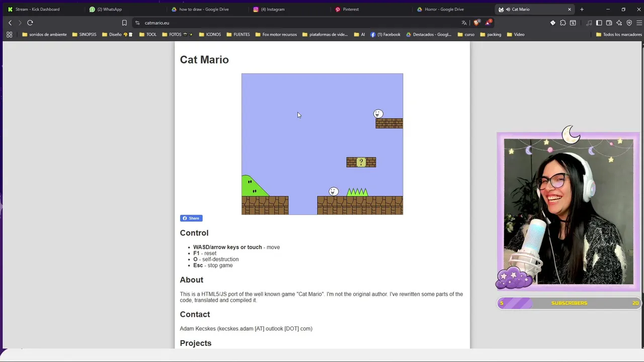Expand the sonidos de ambiente bookmark folder

(44, 35)
